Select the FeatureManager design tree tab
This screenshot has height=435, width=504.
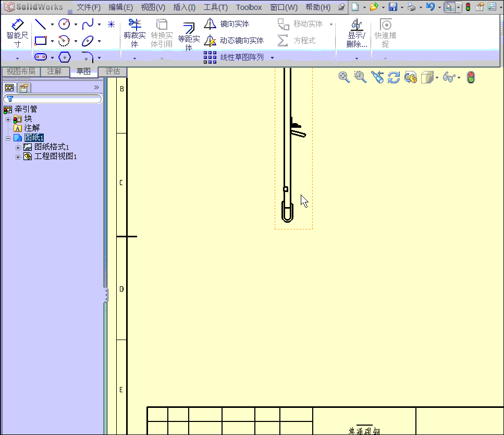click(x=10, y=88)
